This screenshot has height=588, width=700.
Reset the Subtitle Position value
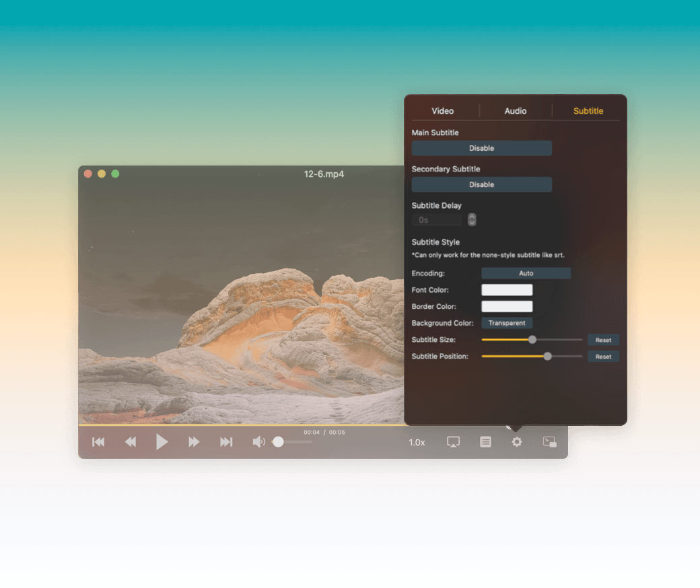[603, 356]
